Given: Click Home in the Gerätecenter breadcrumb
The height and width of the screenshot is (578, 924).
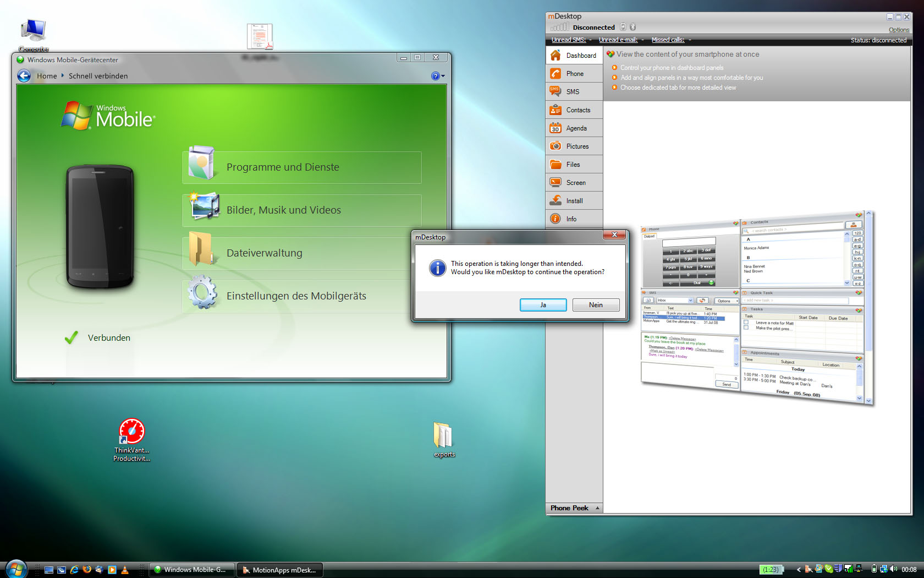Looking at the screenshot, I should click(x=47, y=76).
